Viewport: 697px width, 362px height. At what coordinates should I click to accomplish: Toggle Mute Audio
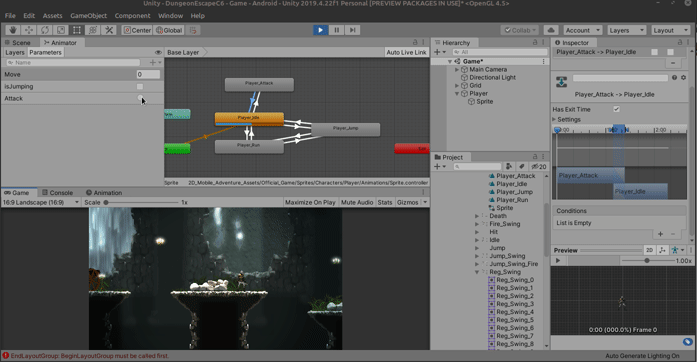357,202
